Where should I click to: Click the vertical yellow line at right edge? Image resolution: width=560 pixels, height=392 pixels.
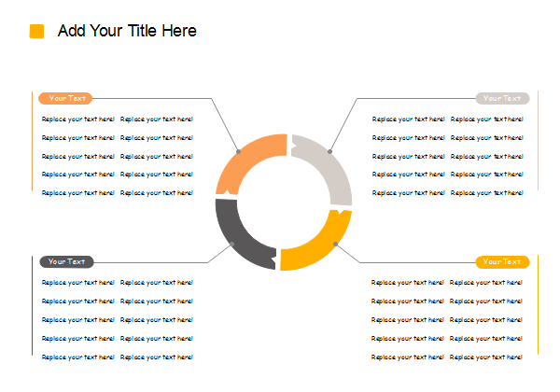pos(539,308)
